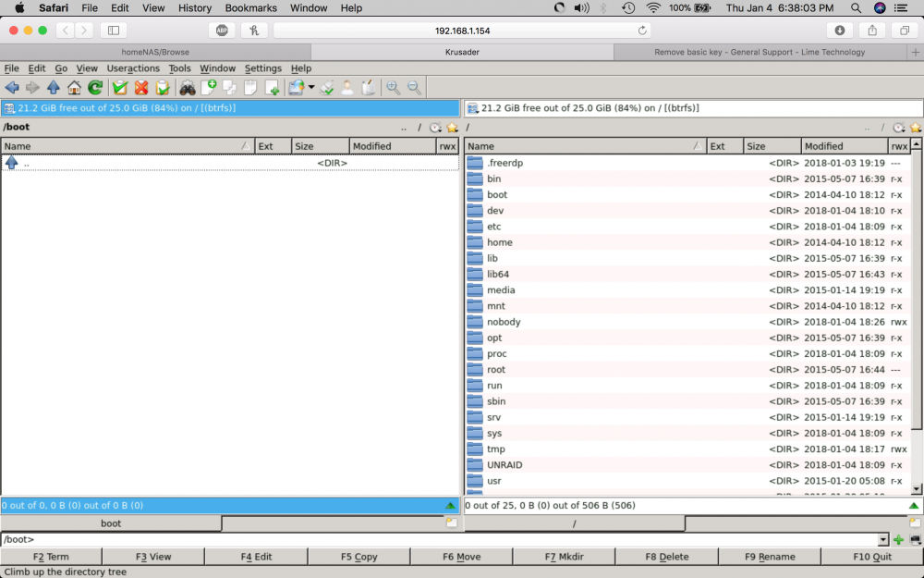Open dropdown arrow beside network connection icon
The image size is (924, 578).
pos(311,87)
